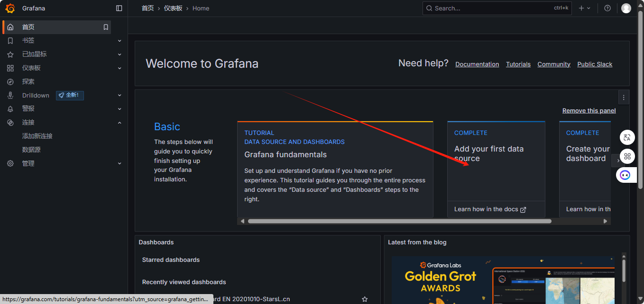Click Learn how in the docs link

coord(490,209)
